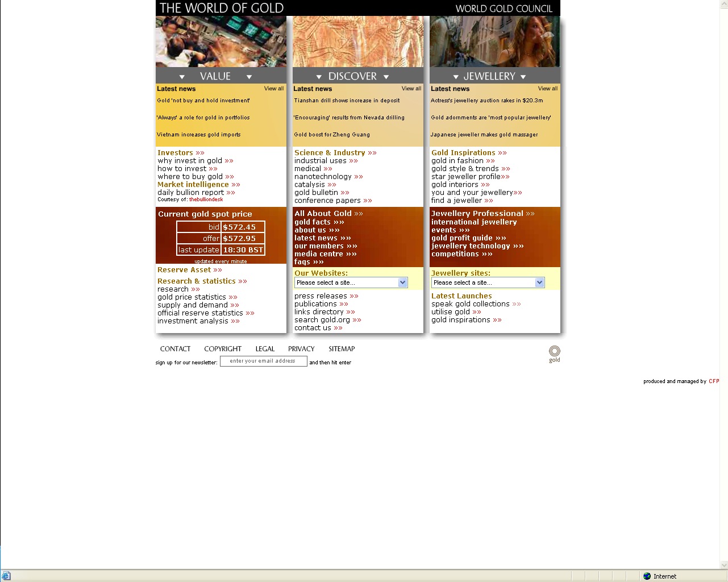View all Discover latest news

pos(411,89)
